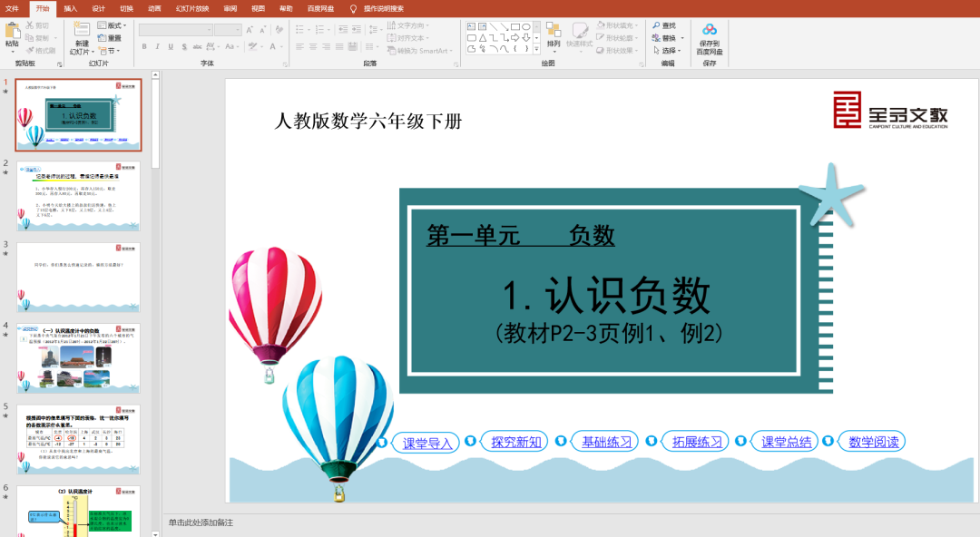This screenshot has width=980, height=537.
Task: Switch to the Design (设计) ribbon tab
Action: (x=100, y=8)
